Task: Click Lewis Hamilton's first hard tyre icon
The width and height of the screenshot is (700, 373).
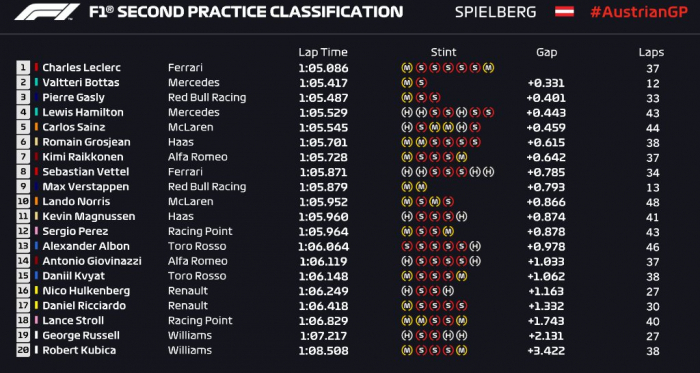Action: point(407,113)
